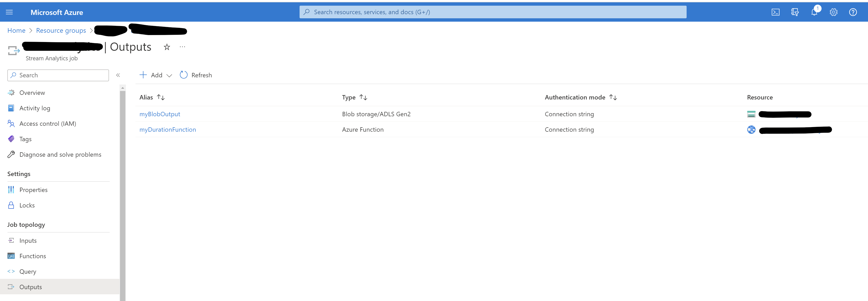The width and height of the screenshot is (868, 301).
Task: Click the Refresh outputs button
Action: [196, 75]
